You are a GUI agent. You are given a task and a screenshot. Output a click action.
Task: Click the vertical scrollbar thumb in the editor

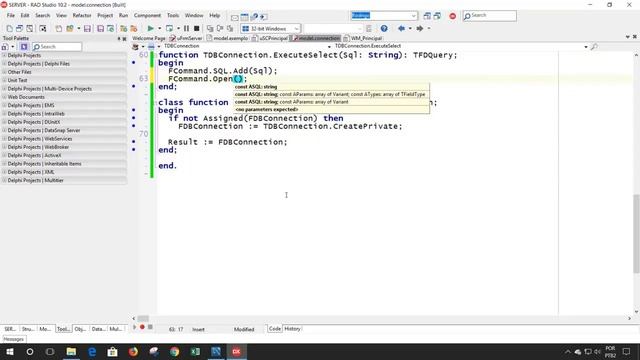636,233
